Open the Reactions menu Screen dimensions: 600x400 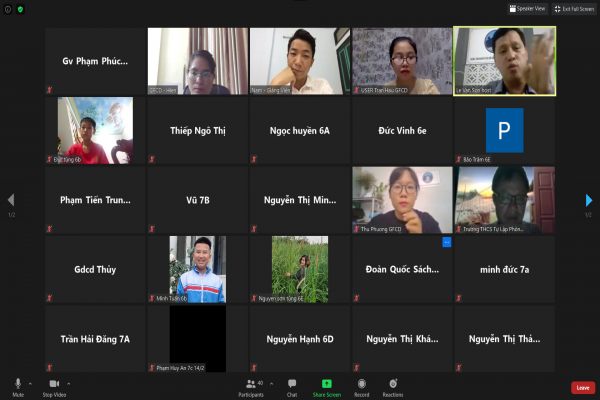tap(393, 385)
